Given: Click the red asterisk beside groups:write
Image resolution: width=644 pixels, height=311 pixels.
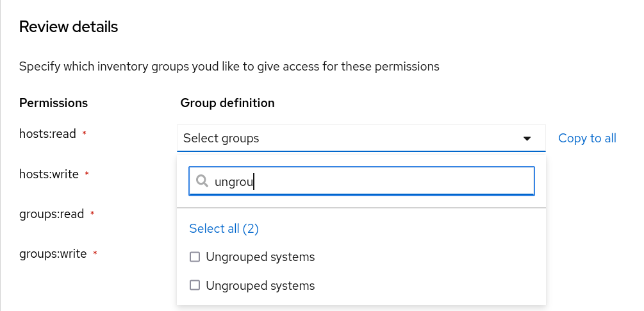Looking at the screenshot, I should pyautogui.click(x=95, y=253).
